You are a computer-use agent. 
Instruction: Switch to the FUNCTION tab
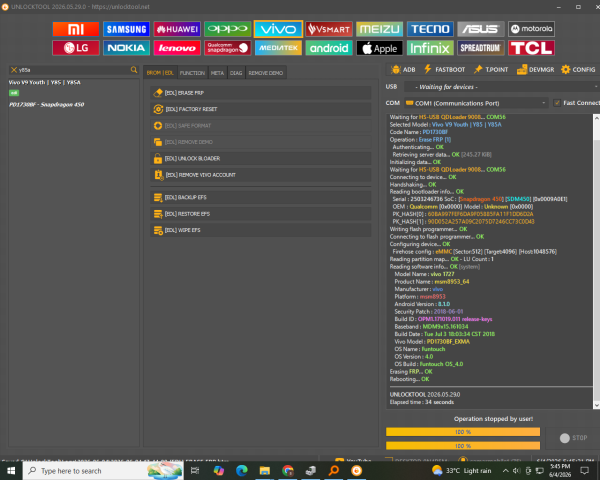[192, 73]
